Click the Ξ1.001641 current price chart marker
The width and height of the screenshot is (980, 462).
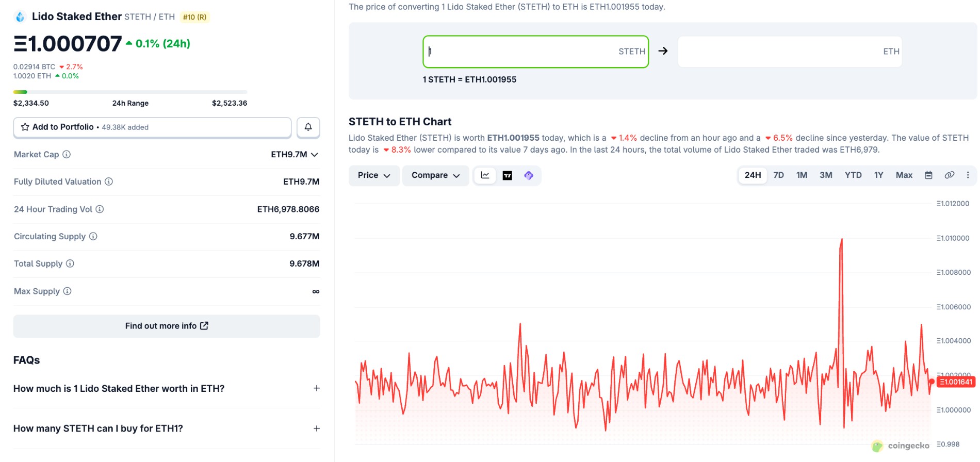pyautogui.click(x=955, y=382)
